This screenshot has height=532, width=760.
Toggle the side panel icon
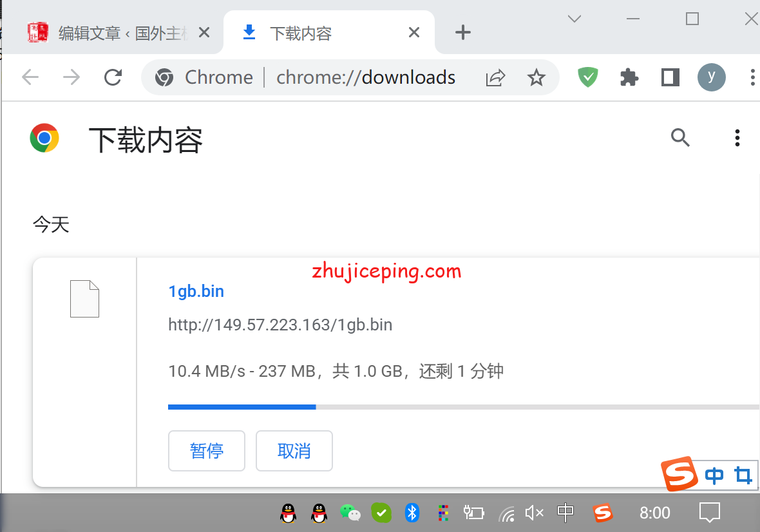pos(670,77)
